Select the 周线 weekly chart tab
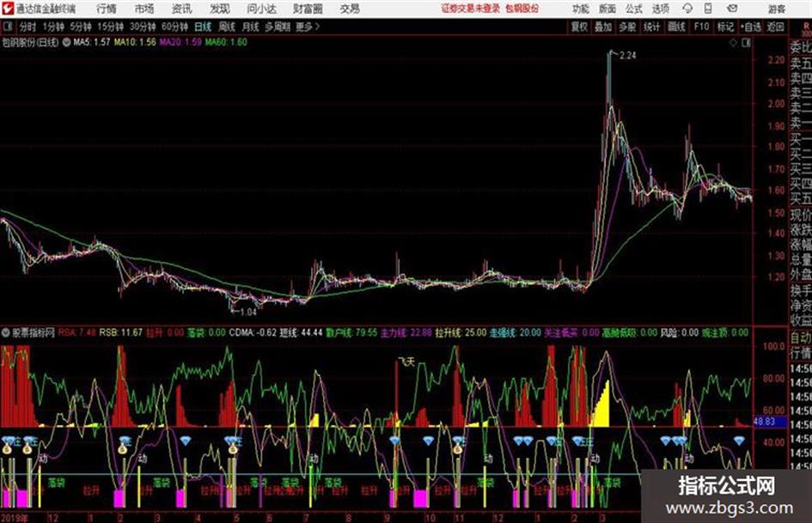The height and width of the screenshot is (523, 812). (x=227, y=27)
